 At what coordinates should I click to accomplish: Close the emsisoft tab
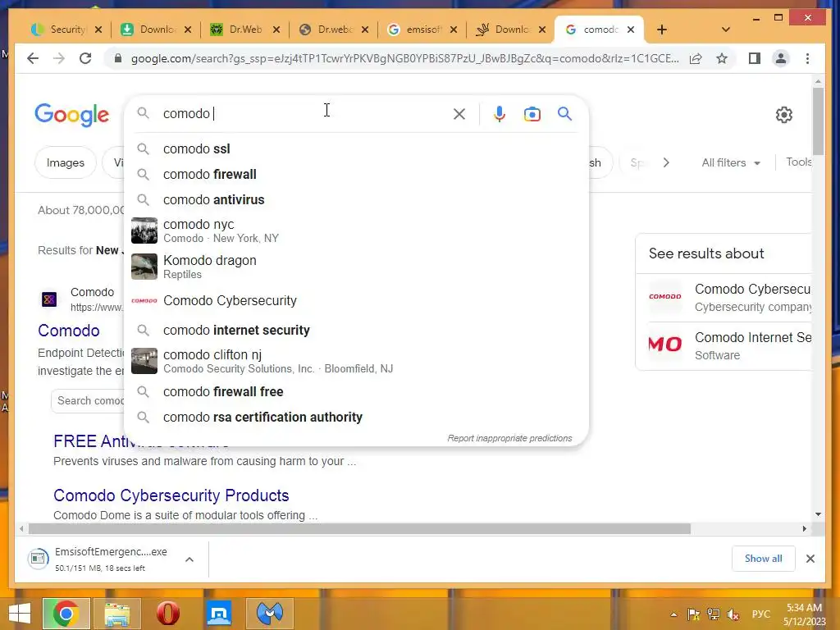(454, 30)
